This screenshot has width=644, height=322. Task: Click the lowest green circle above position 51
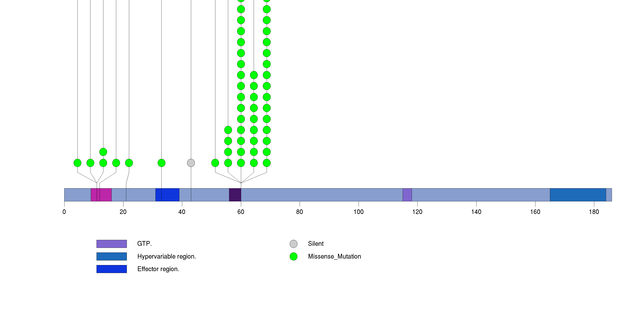pyautogui.click(x=215, y=163)
